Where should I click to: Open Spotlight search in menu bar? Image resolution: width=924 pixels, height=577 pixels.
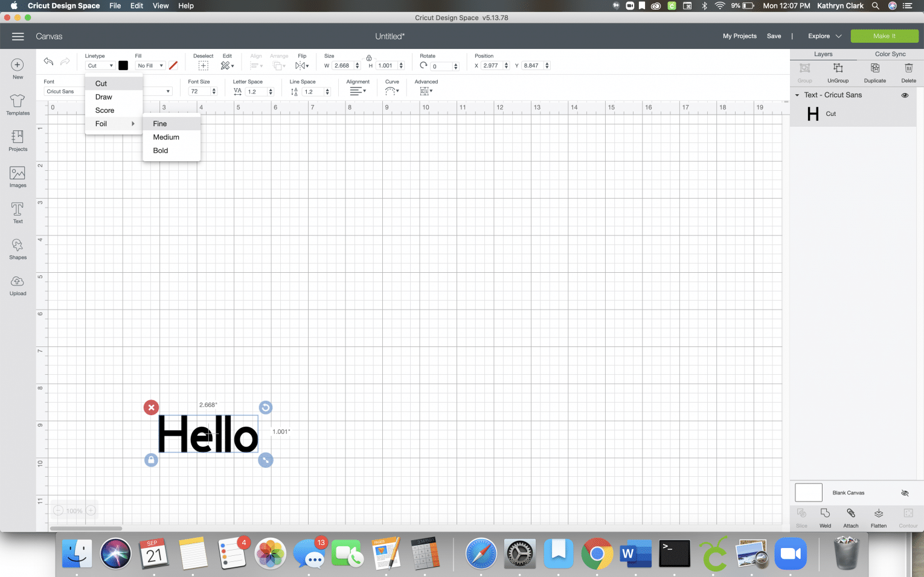(x=875, y=5)
